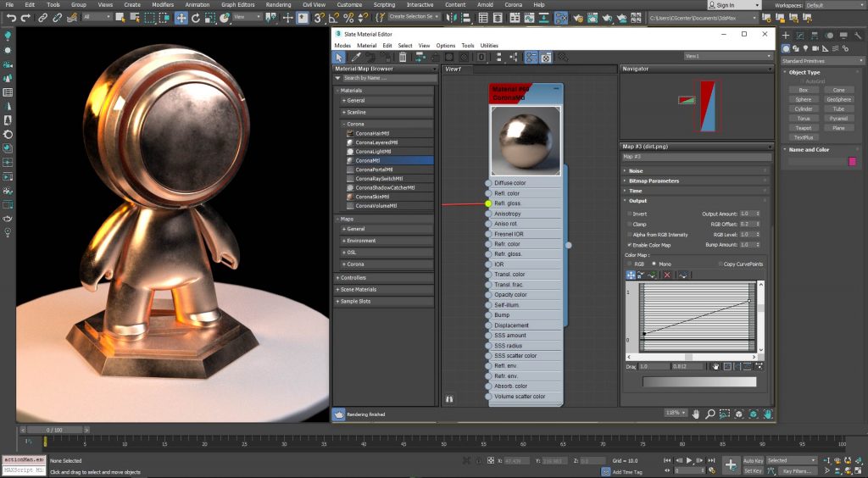Viewport: 868px width, 478px height.
Task: Click the trash icon to delete selected node
Action: [x=403, y=57]
